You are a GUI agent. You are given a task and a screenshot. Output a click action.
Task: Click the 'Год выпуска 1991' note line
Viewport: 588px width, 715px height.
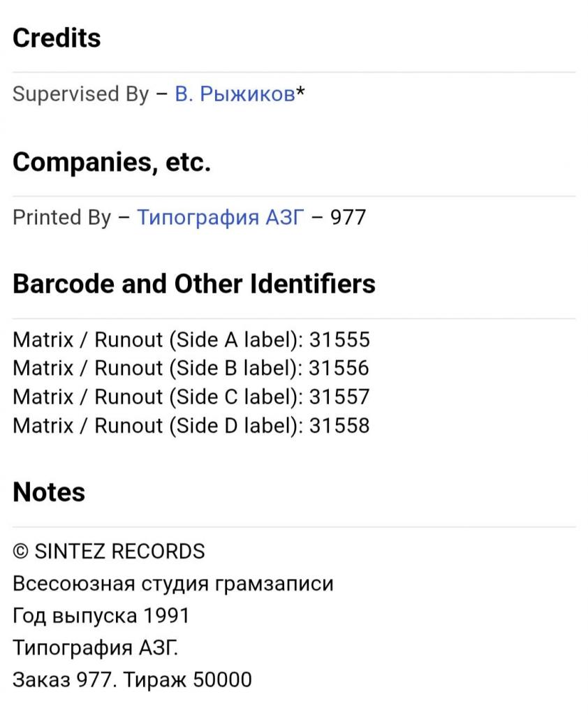(101, 616)
